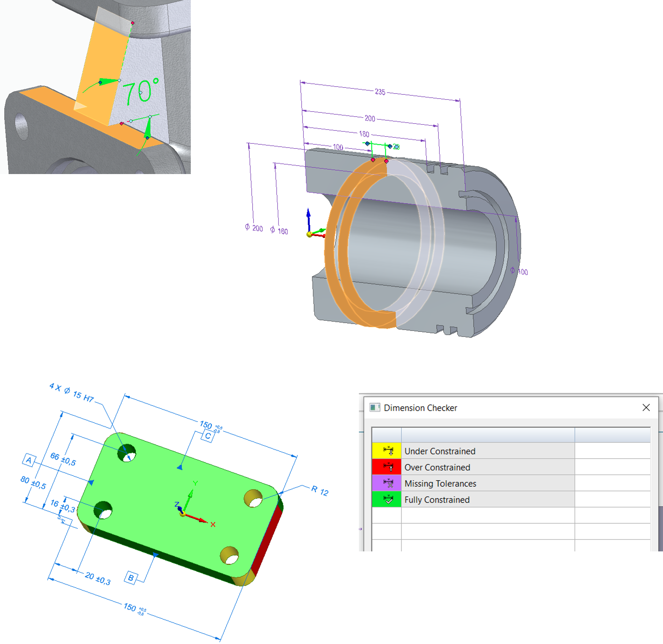Click the datum B feature label
Viewport: 663px width, 644px height.
coord(131,577)
